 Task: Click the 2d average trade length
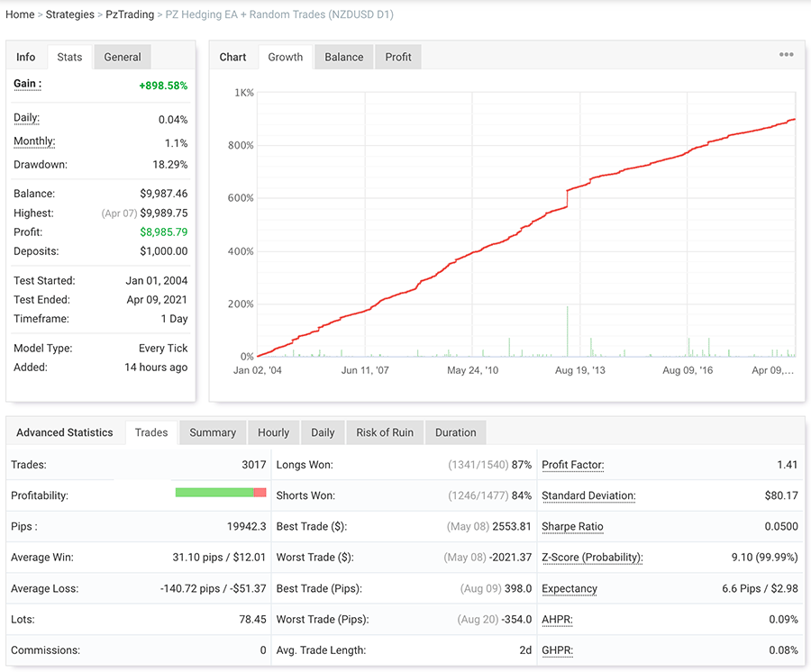[525, 650]
